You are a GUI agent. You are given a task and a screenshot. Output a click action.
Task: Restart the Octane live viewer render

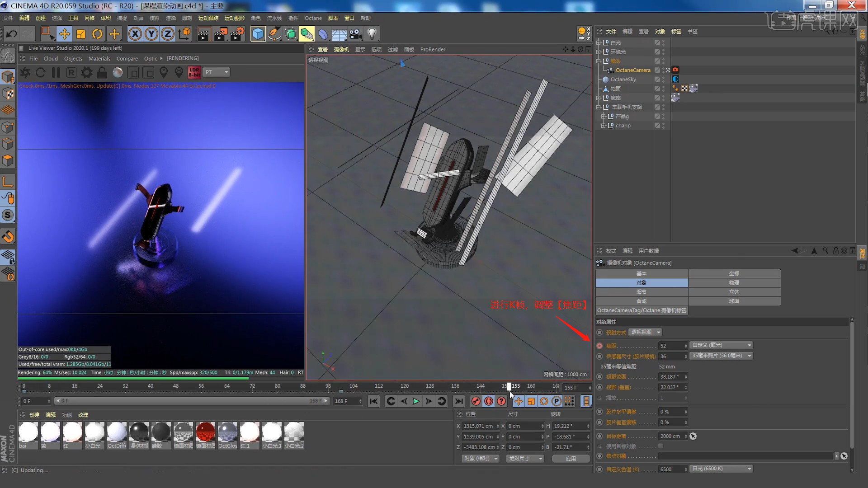click(x=40, y=72)
